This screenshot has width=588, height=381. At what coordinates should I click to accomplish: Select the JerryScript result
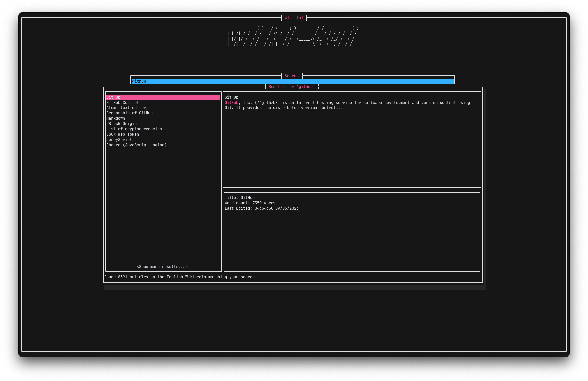[119, 140]
